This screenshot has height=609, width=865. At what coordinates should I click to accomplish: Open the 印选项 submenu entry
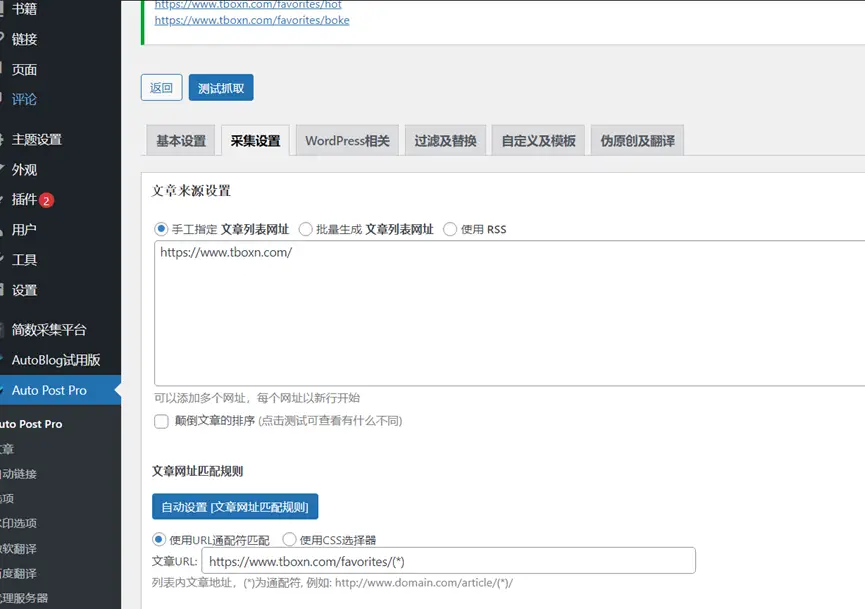click(x=18, y=523)
